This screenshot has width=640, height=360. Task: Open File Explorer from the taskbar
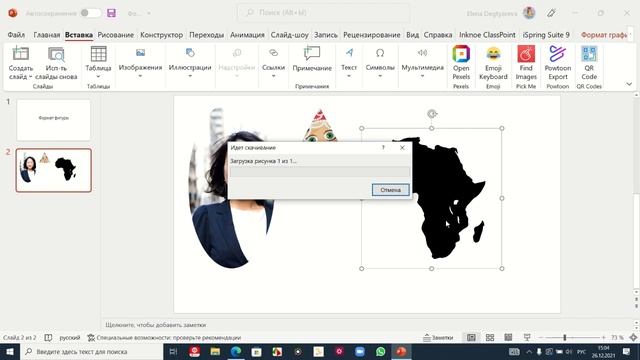coord(215,351)
